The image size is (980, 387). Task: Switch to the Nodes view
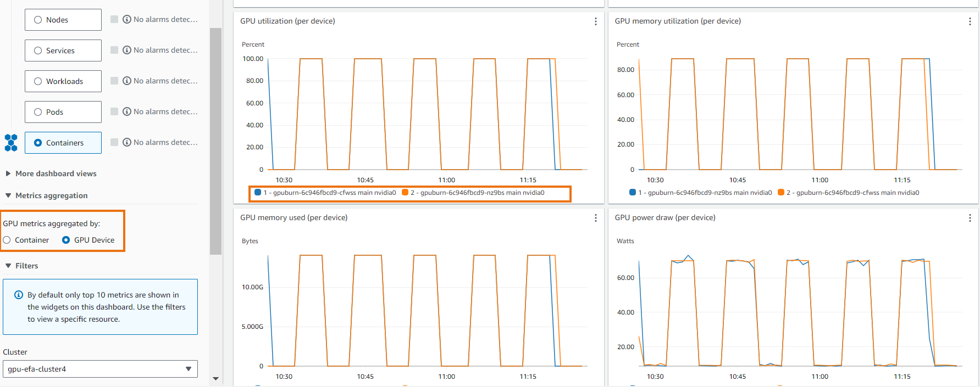63,20
